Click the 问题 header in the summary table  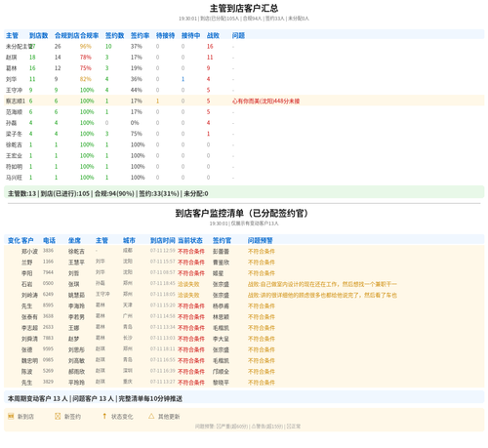[x=238, y=35]
